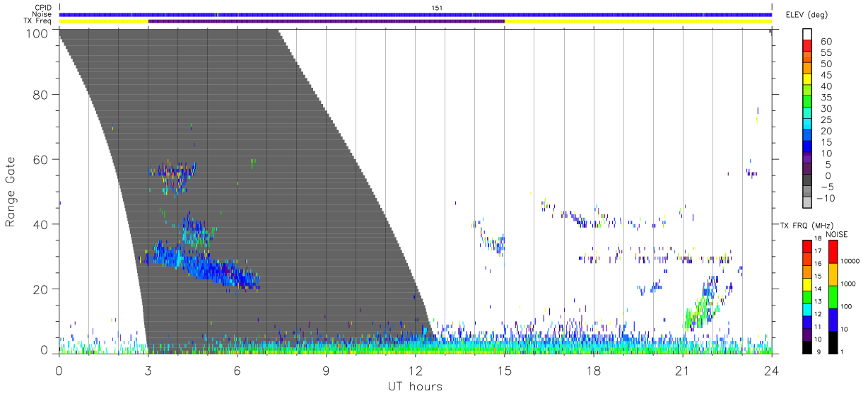Click range gate tick label 20 on y-axis
Screen dimensions: 868x401
41,289
